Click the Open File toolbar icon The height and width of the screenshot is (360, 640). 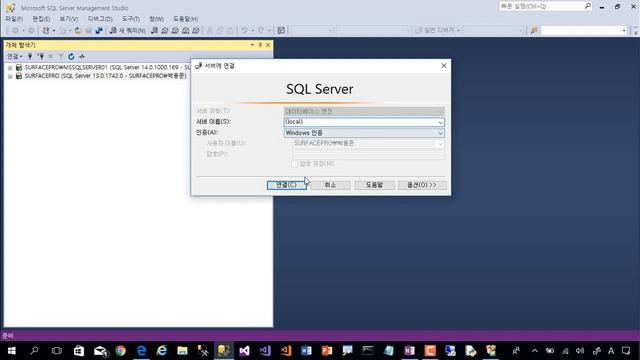pyautogui.click(x=78, y=31)
